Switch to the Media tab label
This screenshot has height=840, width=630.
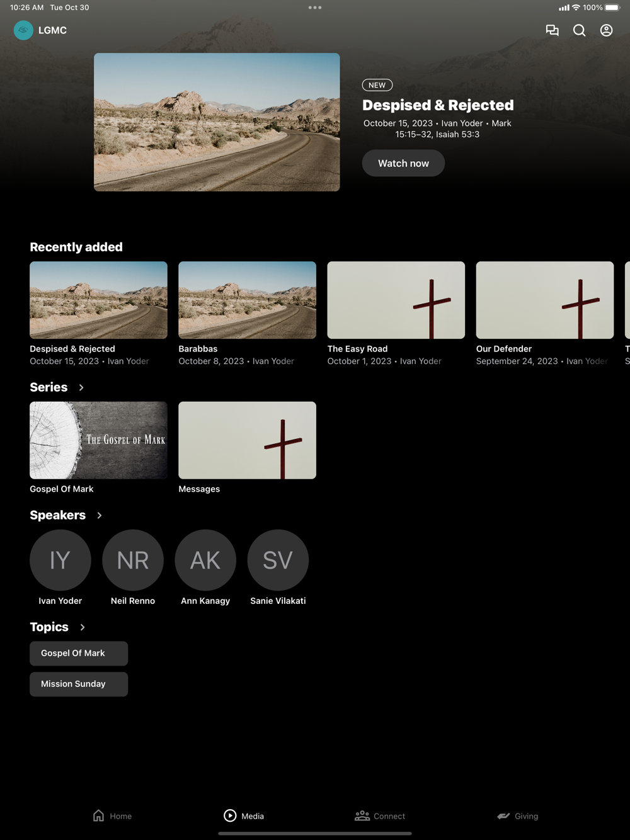click(x=253, y=816)
